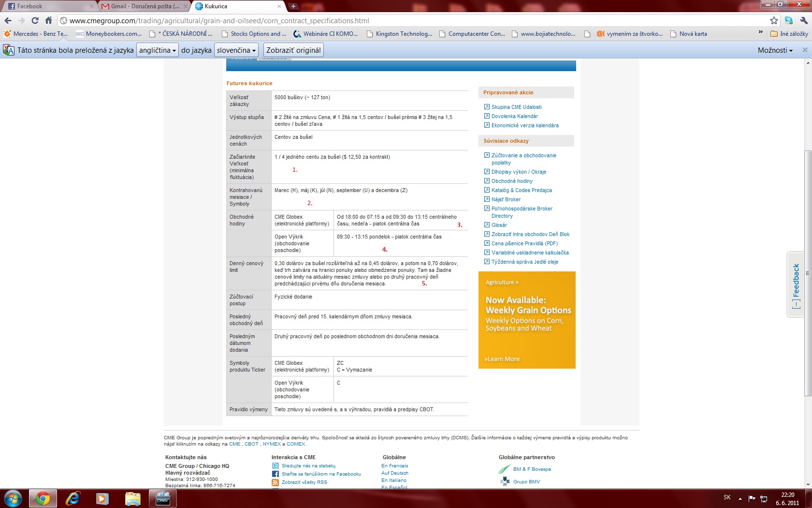Click the network tray icon
Viewport: 812px width, 508px height.
(764, 499)
